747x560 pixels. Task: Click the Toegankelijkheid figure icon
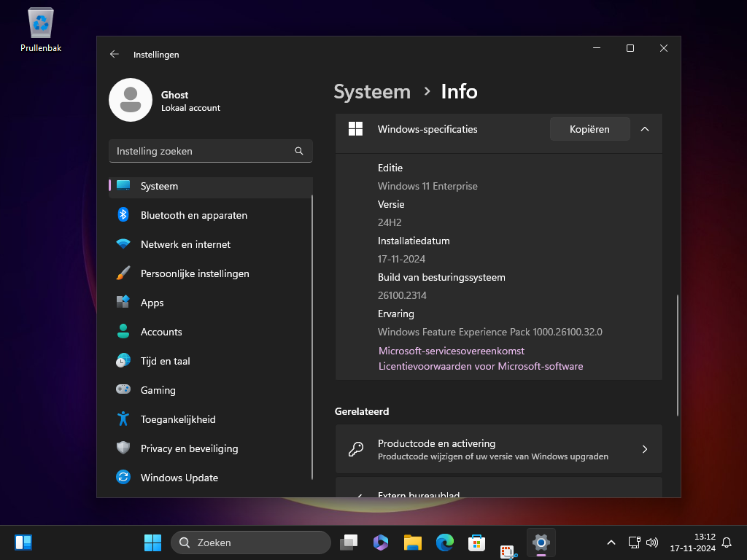(123, 419)
